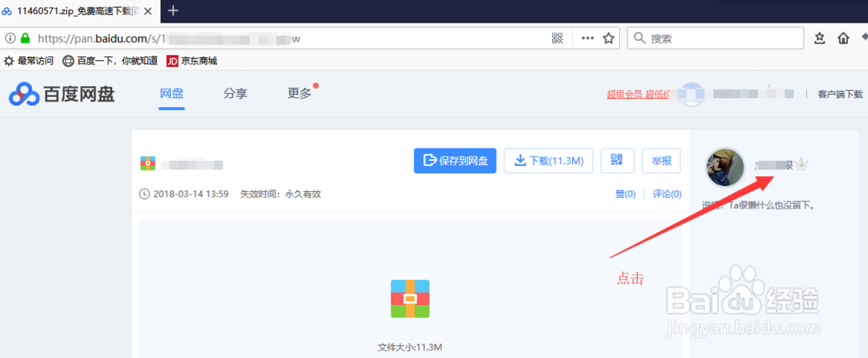The image size is (868, 358).
Task: Go to browser home page icon
Action: tap(844, 38)
